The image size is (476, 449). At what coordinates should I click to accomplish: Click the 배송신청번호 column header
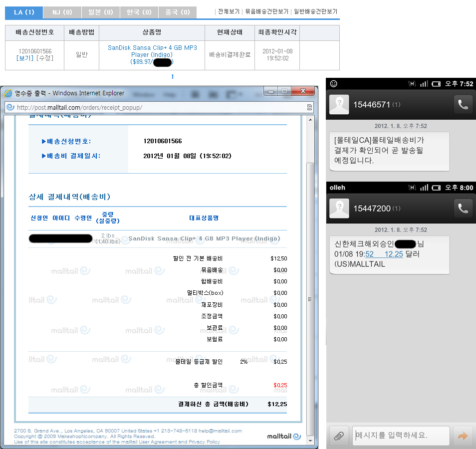(x=34, y=32)
